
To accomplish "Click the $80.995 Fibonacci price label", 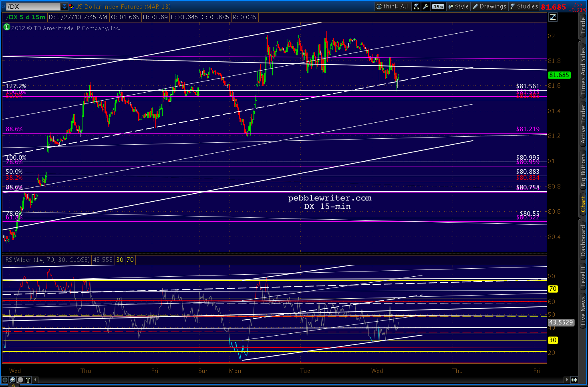I will tap(528, 158).
